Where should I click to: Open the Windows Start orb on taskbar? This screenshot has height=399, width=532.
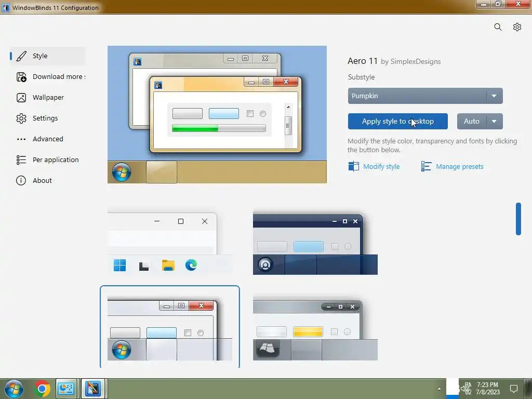pos(14,389)
